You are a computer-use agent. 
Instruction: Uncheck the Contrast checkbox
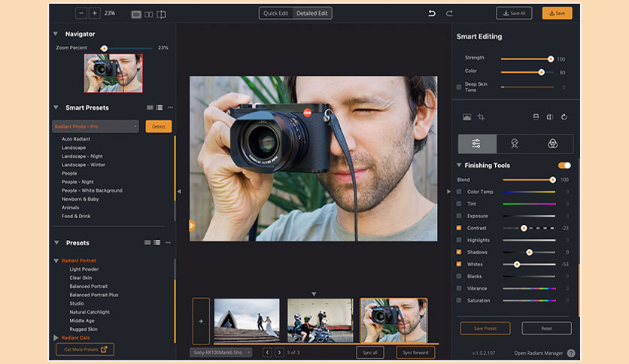459,228
